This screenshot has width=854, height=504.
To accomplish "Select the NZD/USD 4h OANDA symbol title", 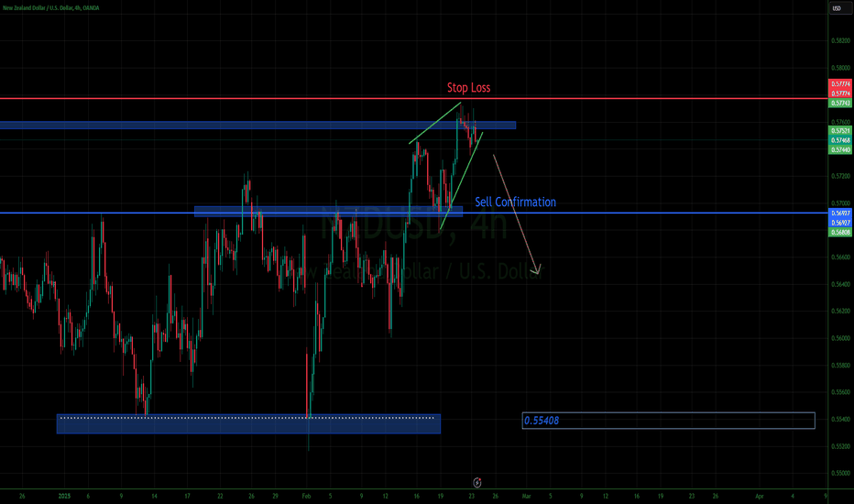I will (x=51, y=8).
